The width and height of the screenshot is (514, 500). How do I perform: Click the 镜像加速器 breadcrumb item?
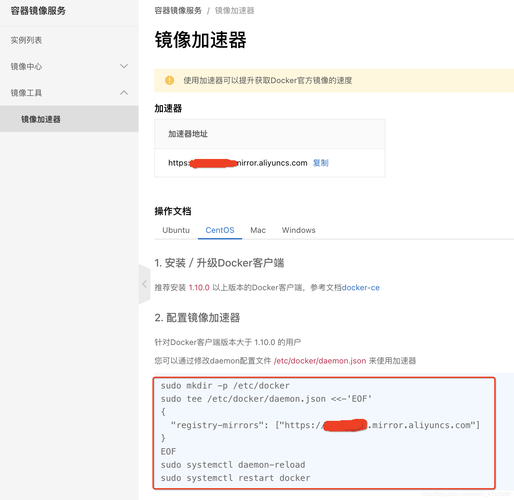pos(234,11)
